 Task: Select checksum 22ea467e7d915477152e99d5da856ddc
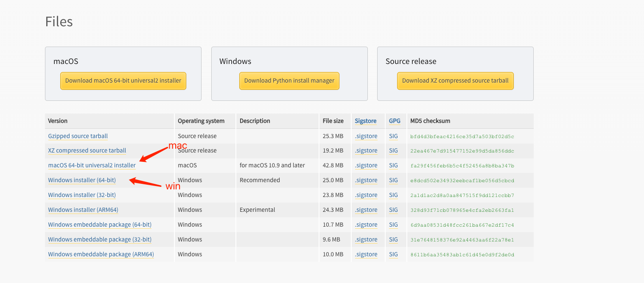[462, 151]
